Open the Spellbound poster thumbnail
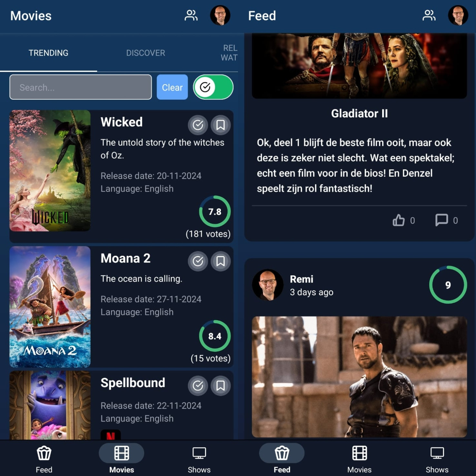The width and height of the screenshot is (476, 476). click(50, 405)
